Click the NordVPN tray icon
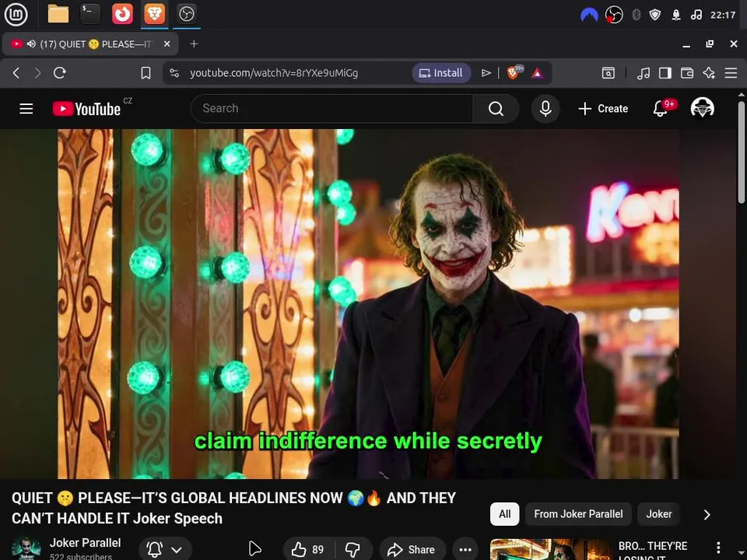 tap(589, 16)
